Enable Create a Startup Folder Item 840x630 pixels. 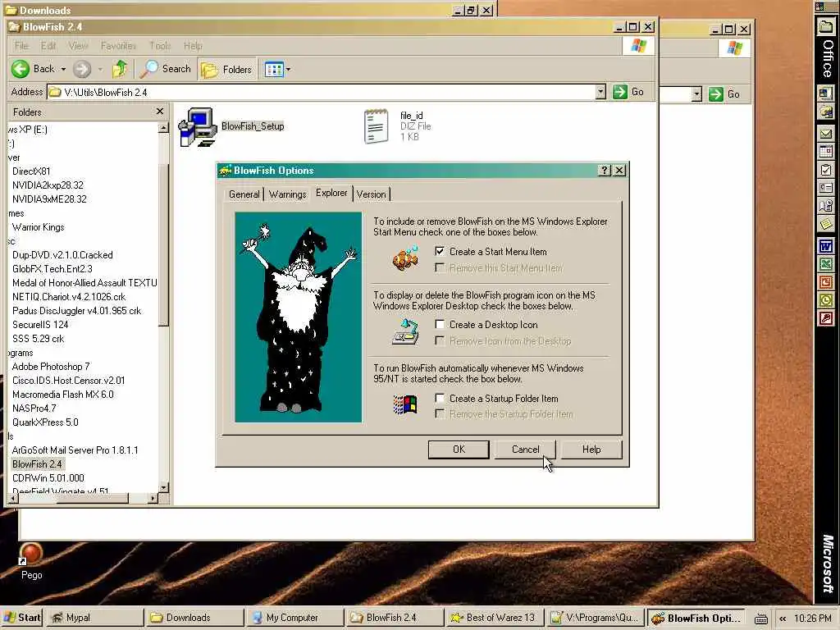pyautogui.click(x=440, y=398)
